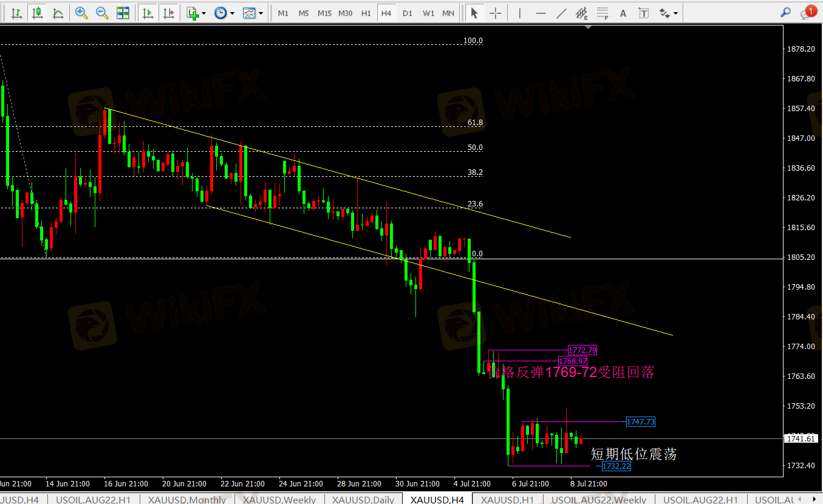Tile chart windows icon
The image size is (823, 504).
123,13
